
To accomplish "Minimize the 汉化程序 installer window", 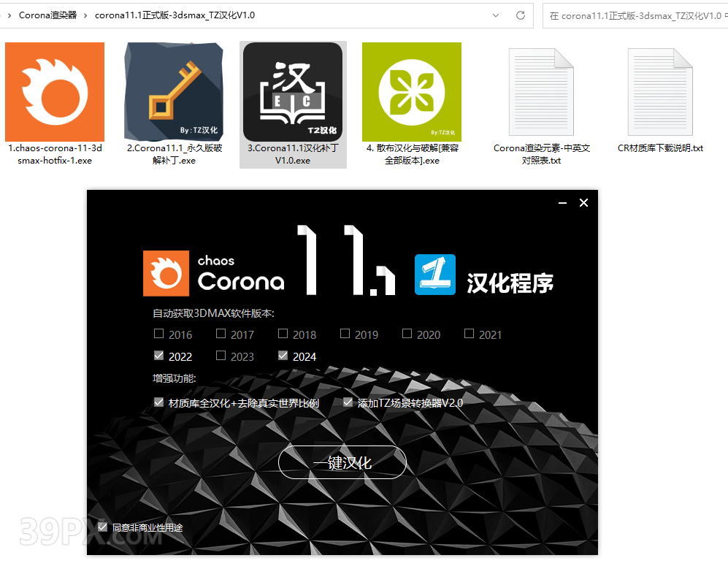I will click(x=563, y=203).
